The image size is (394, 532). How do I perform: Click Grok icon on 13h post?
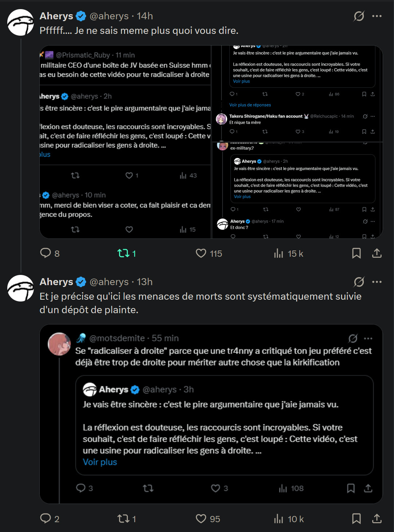359,282
